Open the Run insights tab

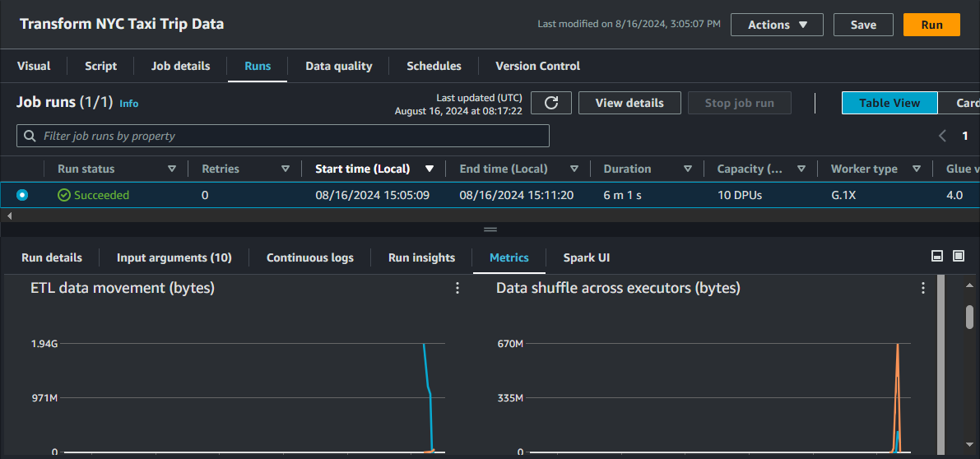[421, 258]
